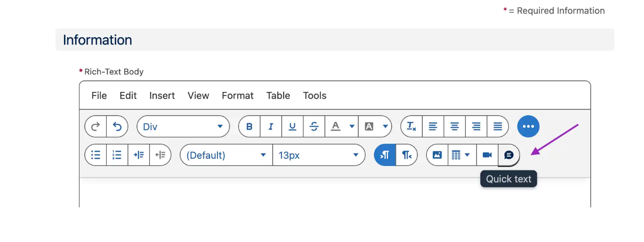644x242 pixels.
Task: Click inside the rich-text body editing area
Action: point(335,193)
